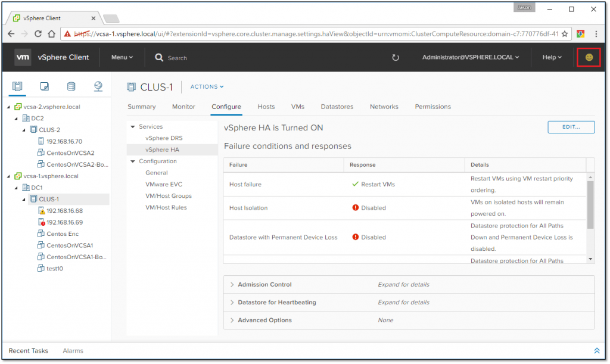
Task: Open VM/Host Groups settings
Action: (x=169, y=196)
